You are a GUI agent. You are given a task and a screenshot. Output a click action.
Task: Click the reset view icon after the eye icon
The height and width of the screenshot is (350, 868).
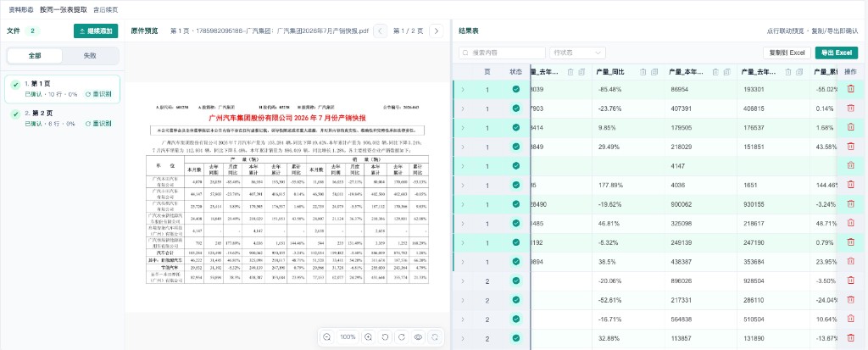[436, 336]
